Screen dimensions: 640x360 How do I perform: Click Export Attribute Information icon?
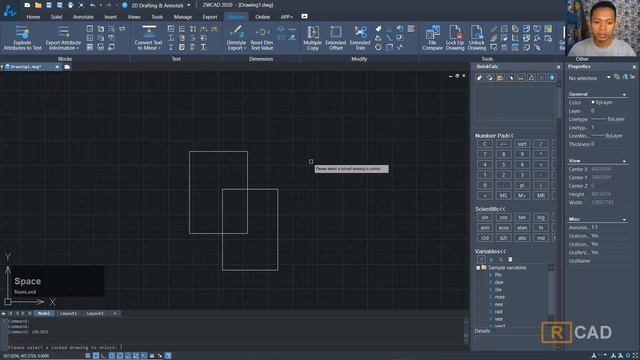pyautogui.click(x=63, y=32)
